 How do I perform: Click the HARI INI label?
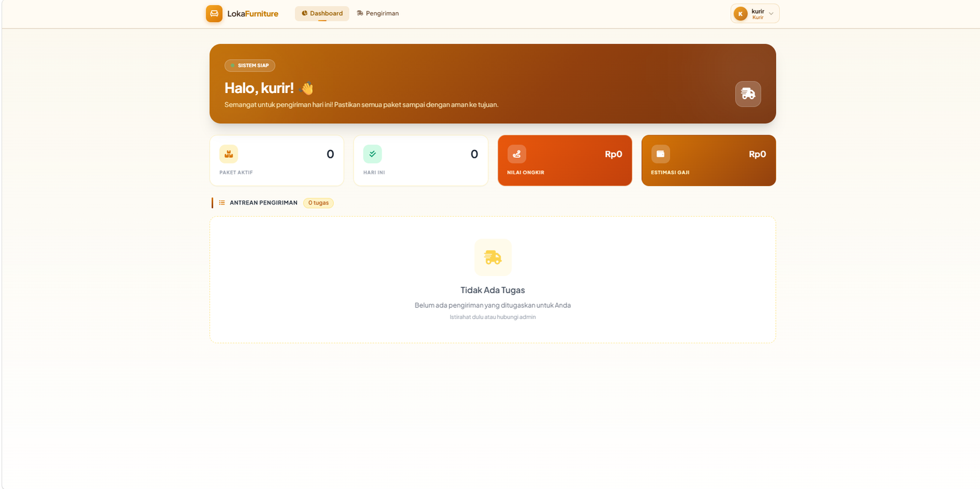[374, 173]
